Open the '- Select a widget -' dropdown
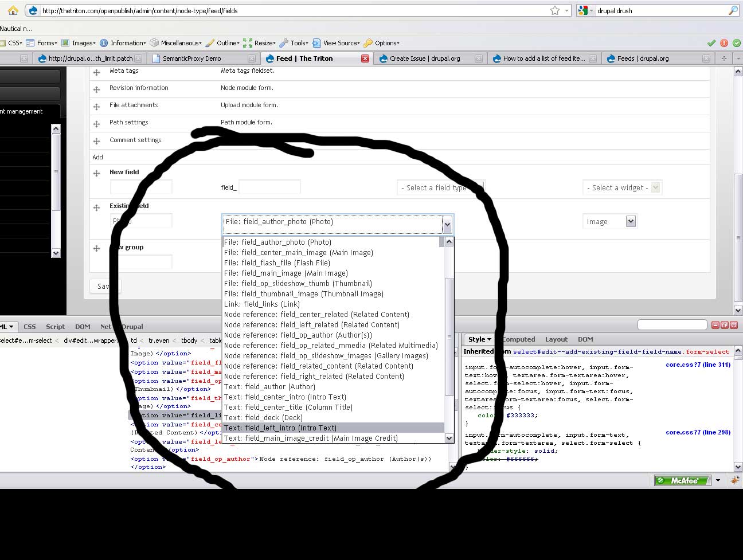This screenshot has width=743, height=560. point(622,187)
